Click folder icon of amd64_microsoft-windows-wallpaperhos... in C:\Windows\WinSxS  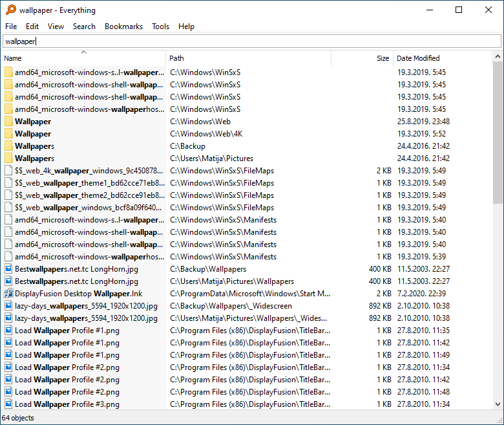[8, 109]
